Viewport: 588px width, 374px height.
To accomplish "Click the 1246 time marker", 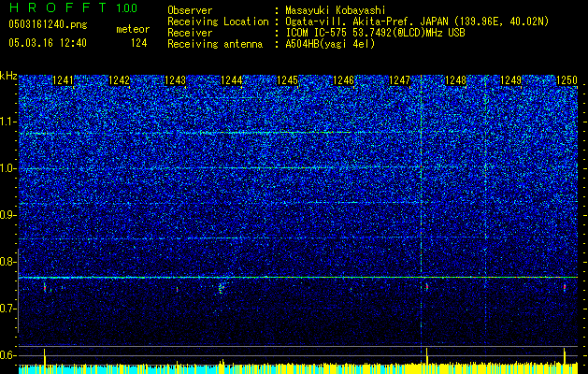I will (x=343, y=80).
